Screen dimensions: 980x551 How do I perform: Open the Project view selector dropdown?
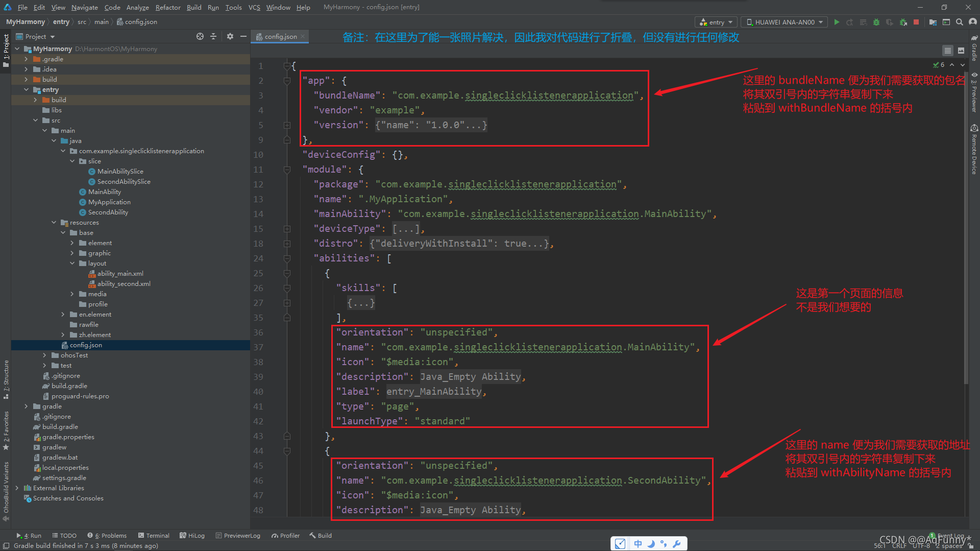click(x=36, y=36)
